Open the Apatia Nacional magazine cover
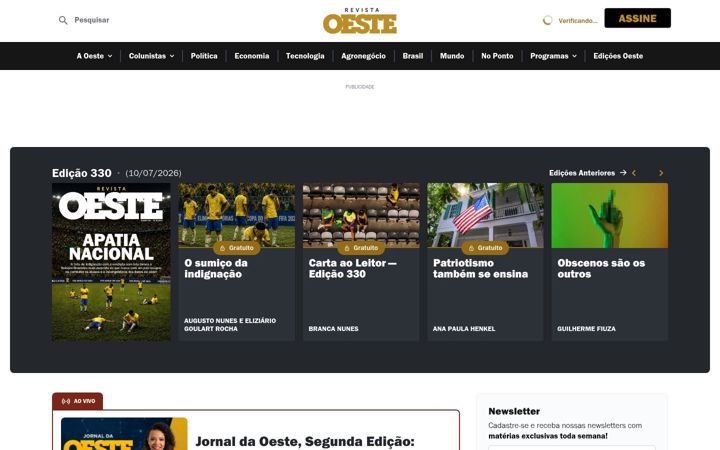Screen dimensions: 720x450 click(111, 262)
